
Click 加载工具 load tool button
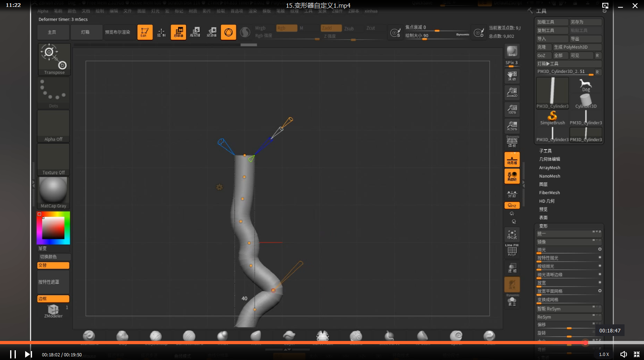click(x=552, y=22)
